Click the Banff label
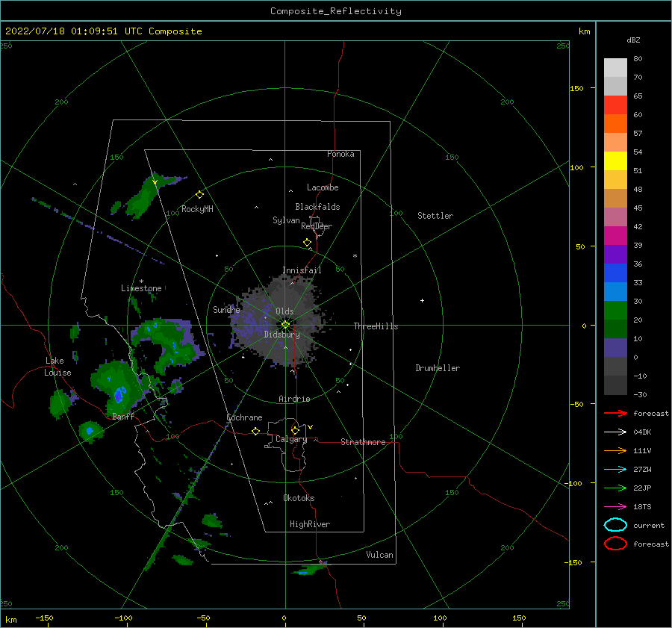 123,417
